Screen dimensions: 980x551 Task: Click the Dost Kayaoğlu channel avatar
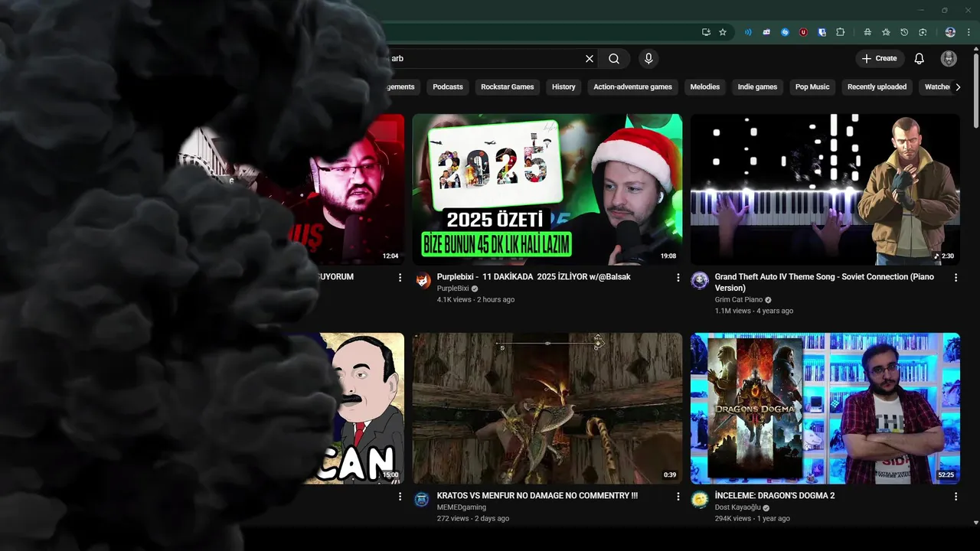tap(700, 500)
